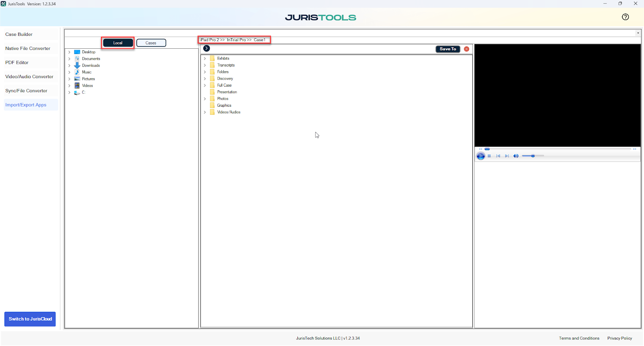Click the Presentation folder icon
This screenshot has height=346, width=644.
[x=212, y=92]
